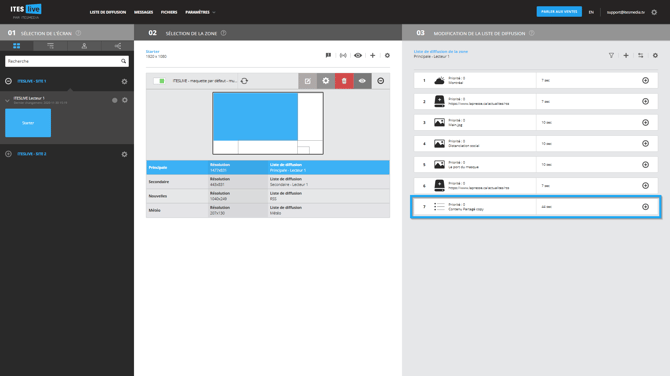Open settings gear for ITESLIVE Lecteur 1
The width and height of the screenshot is (670, 376).
(125, 100)
